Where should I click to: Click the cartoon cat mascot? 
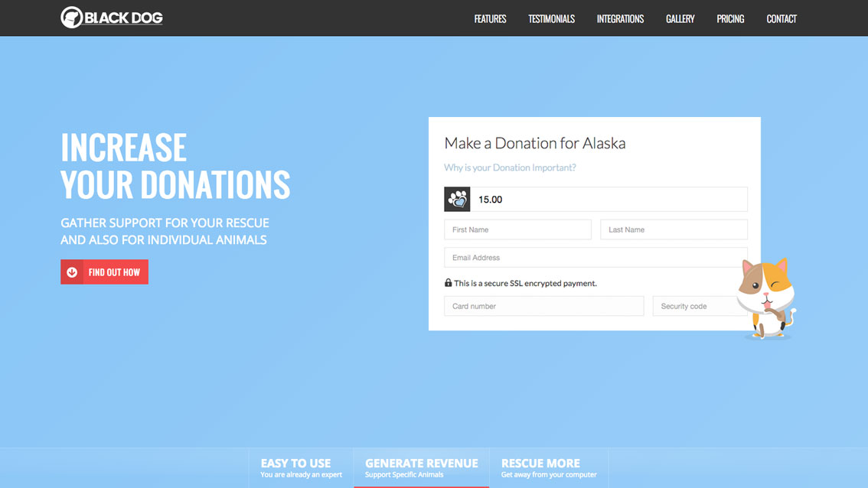coord(766,298)
